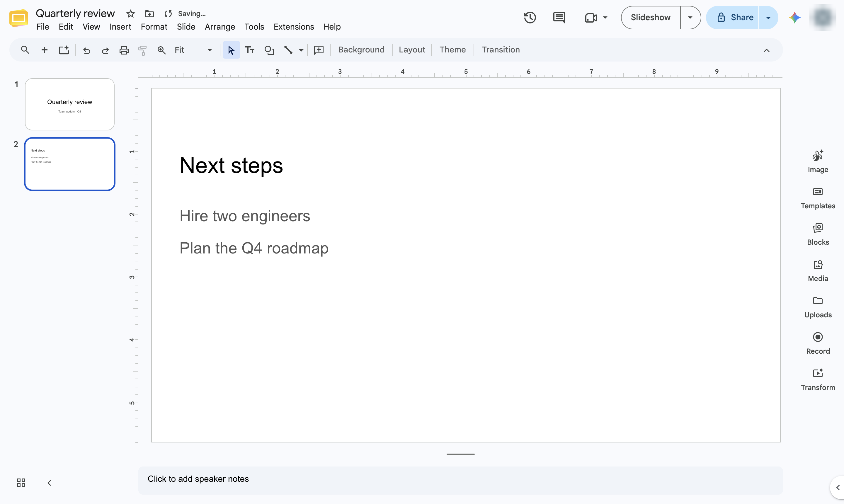844x504 pixels.
Task: Select the Line tool
Action: [x=288, y=50]
